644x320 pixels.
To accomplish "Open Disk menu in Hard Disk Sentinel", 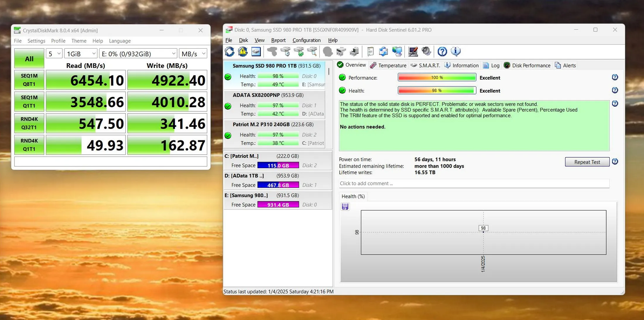I will tap(243, 40).
